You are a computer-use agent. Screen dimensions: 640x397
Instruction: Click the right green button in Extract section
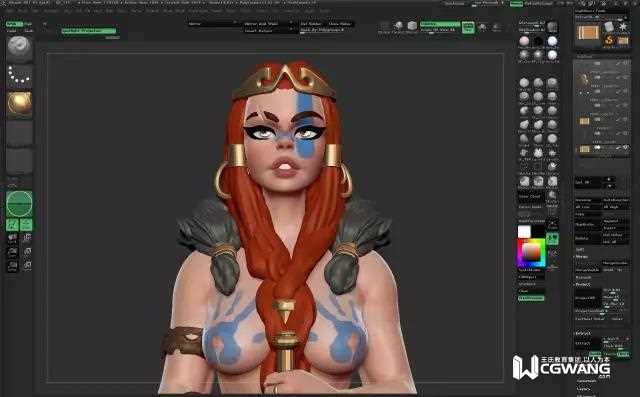click(x=623, y=354)
